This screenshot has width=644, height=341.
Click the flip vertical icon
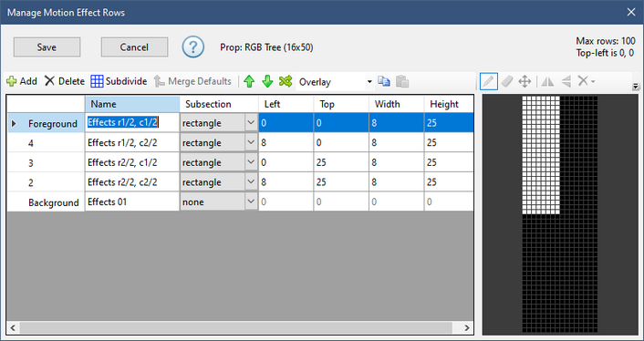[x=566, y=81]
